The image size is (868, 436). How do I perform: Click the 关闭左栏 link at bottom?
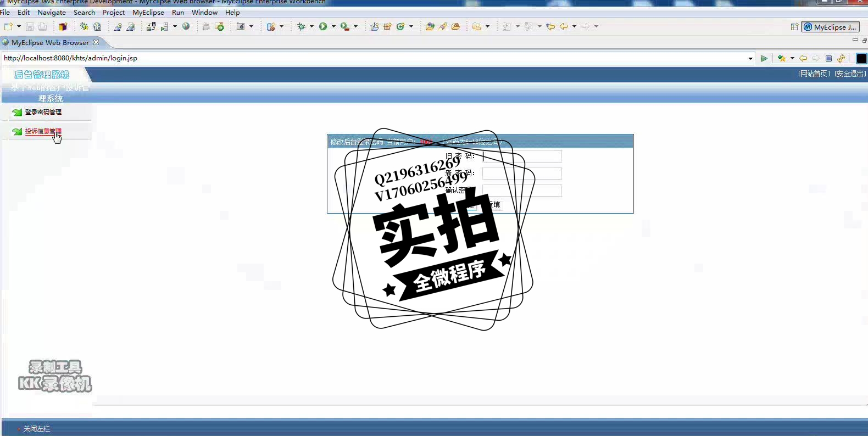[x=37, y=428]
